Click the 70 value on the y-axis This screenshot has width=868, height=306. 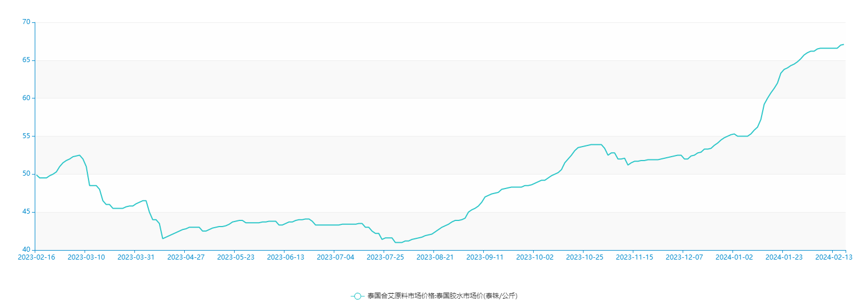26,22
